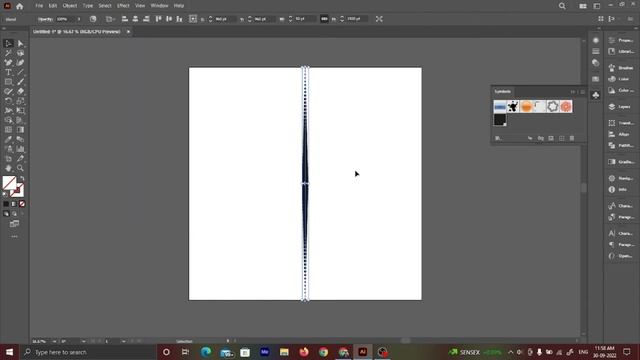Delete symbol using the trash icon
The height and width of the screenshot is (360, 640).
(x=572, y=138)
